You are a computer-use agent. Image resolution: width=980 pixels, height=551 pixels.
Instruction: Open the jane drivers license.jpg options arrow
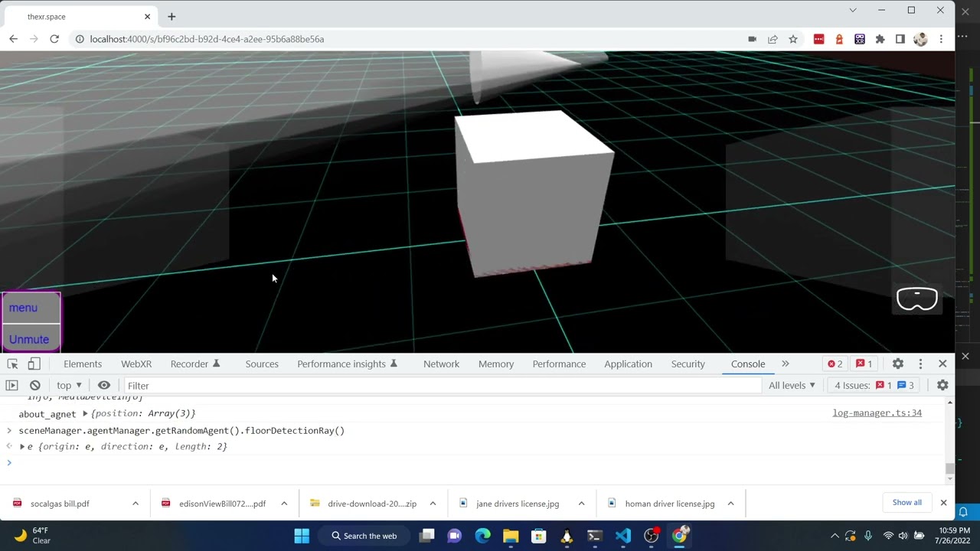pos(581,504)
